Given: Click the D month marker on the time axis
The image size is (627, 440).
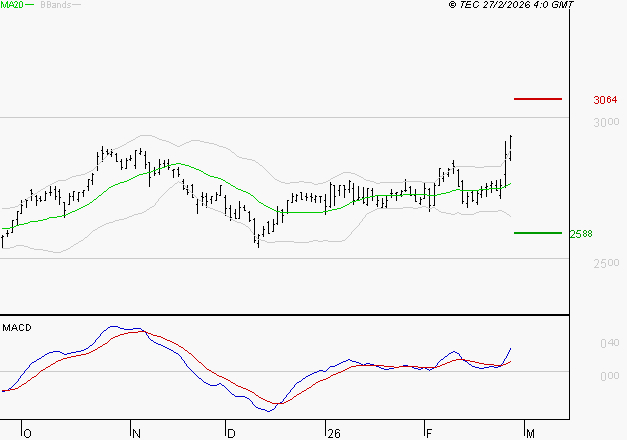Looking at the screenshot, I should click(x=231, y=434).
